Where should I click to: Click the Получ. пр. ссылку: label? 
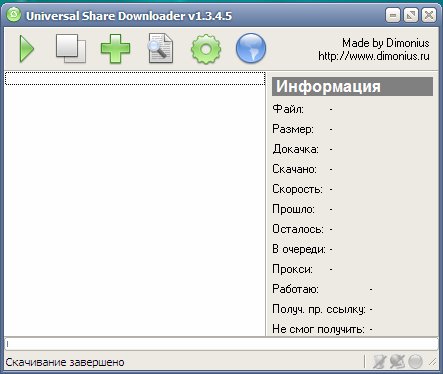coord(319,309)
